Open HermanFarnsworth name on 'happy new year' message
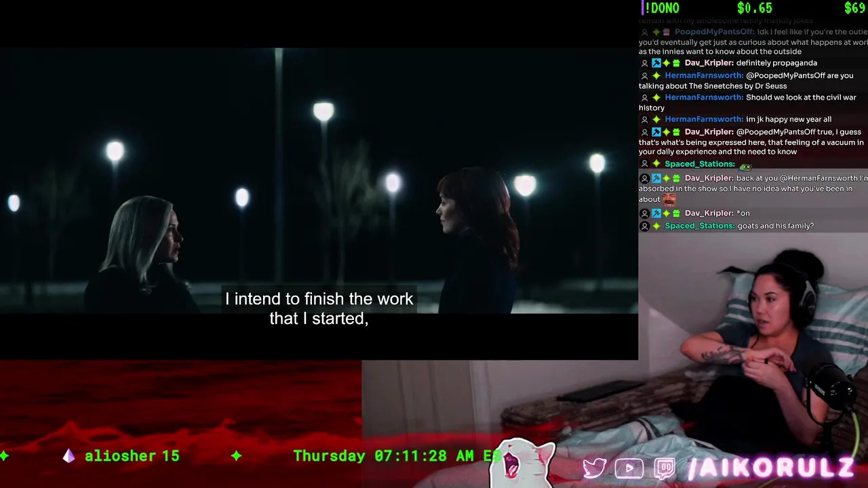 [704, 119]
